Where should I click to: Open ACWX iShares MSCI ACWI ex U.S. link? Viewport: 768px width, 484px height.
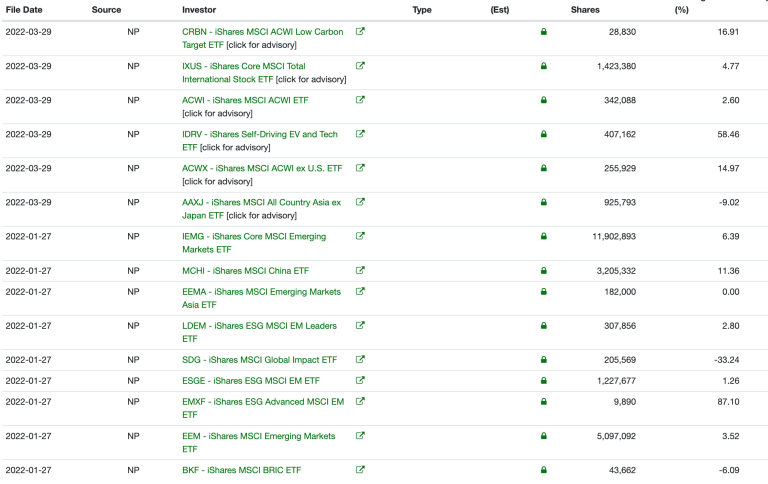[262, 169]
